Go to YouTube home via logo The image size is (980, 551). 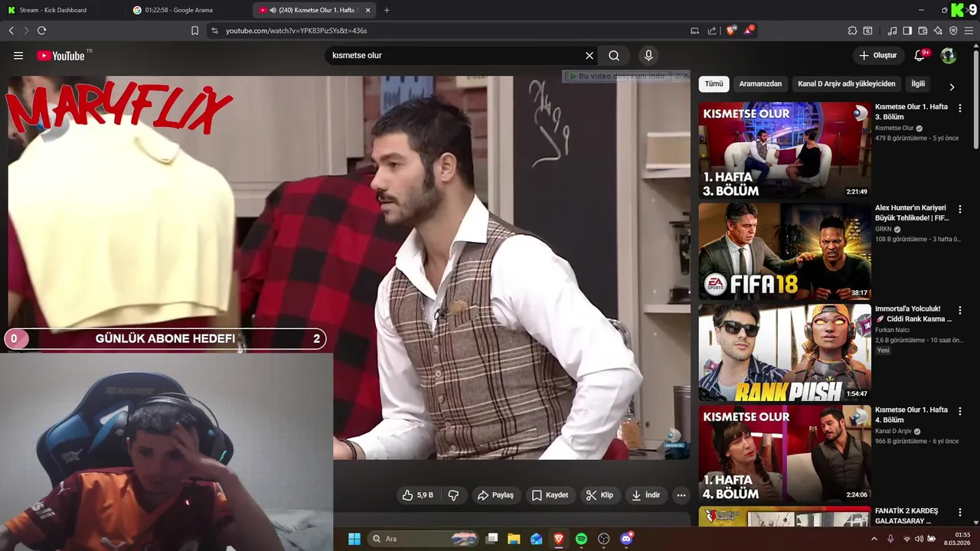[x=60, y=56]
